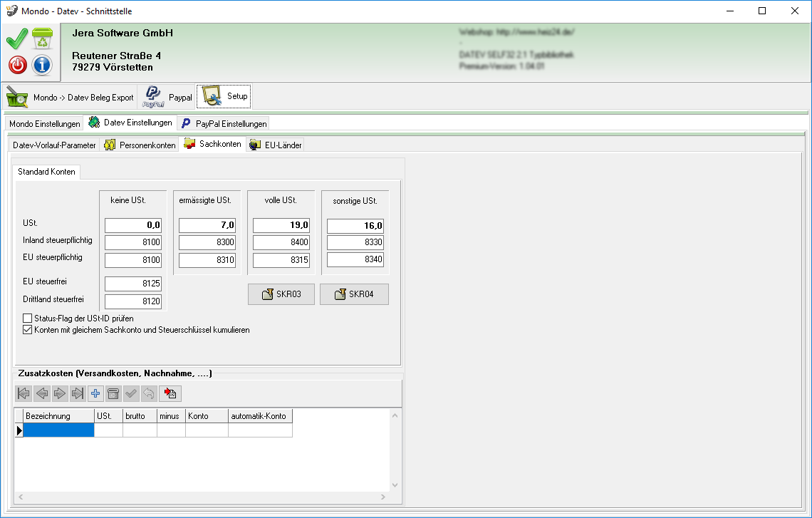Click the volle USt. rate field 19,0
This screenshot has width=812, height=518.
281,226
